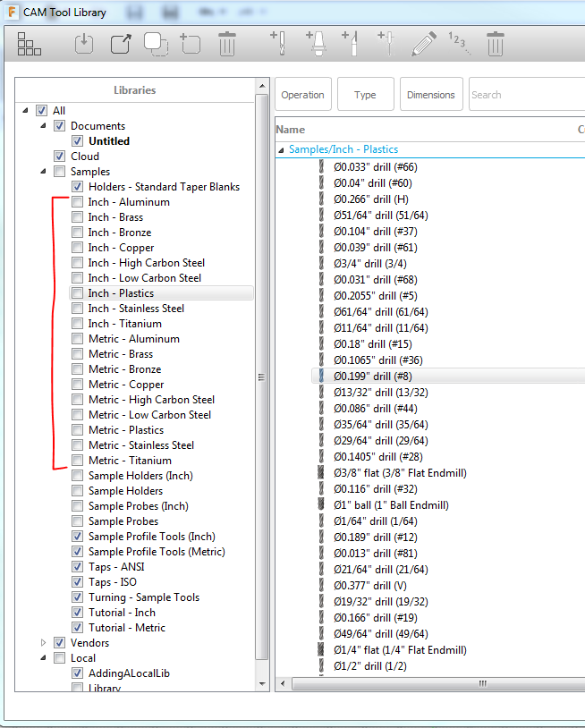This screenshot has width=585, height=728.
Task: Click the drill icon beside Ø0.199" drill (#8)
Action: pyautogui.click(x=321, y=376)
